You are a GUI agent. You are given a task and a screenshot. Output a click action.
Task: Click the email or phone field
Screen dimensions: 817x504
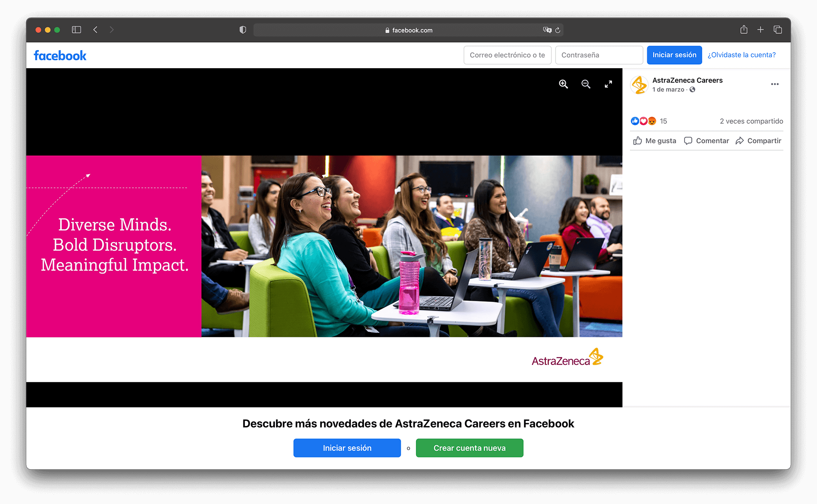click(x=507, y=55)
